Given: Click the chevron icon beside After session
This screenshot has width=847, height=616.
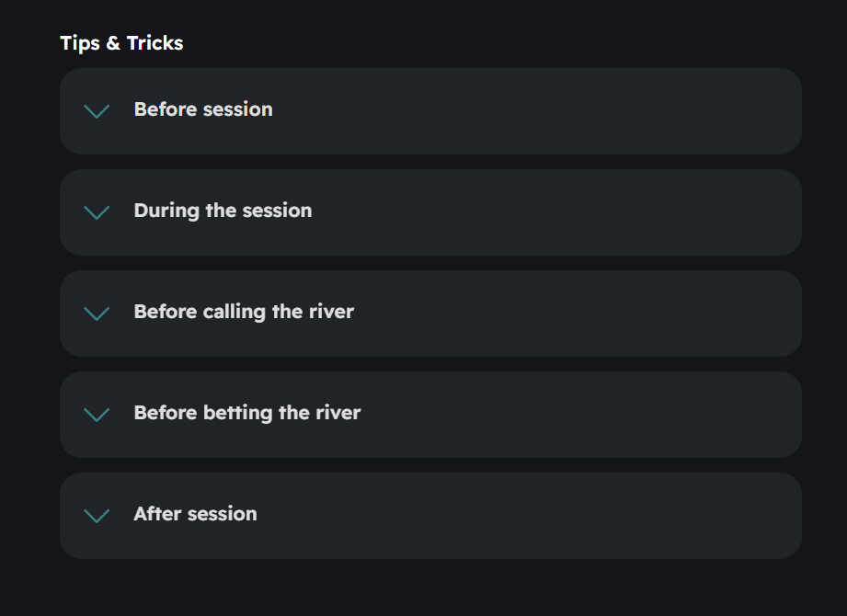Looking at the screenshot, I should pos(97,516).
